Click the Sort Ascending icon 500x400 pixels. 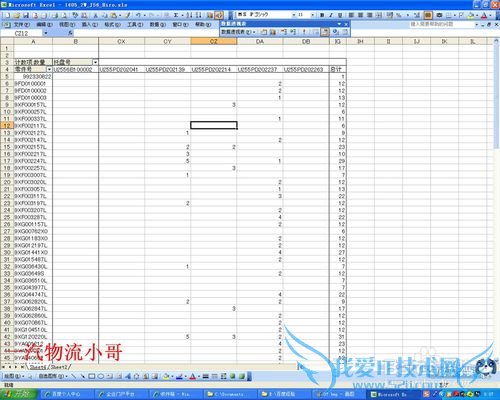(x=189, y=15)
